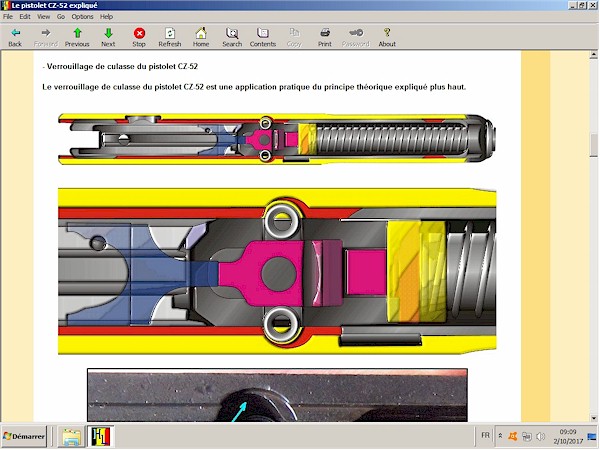Click the slide photo with blue arrow
The image size is (600, 450).
click(277, 395)
